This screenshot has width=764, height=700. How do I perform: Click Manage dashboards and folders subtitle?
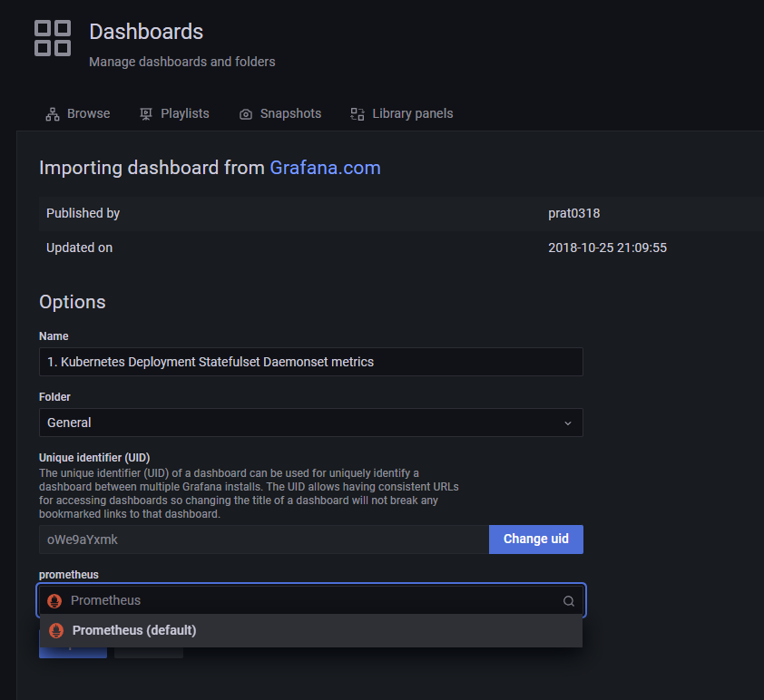coord(182,62)
